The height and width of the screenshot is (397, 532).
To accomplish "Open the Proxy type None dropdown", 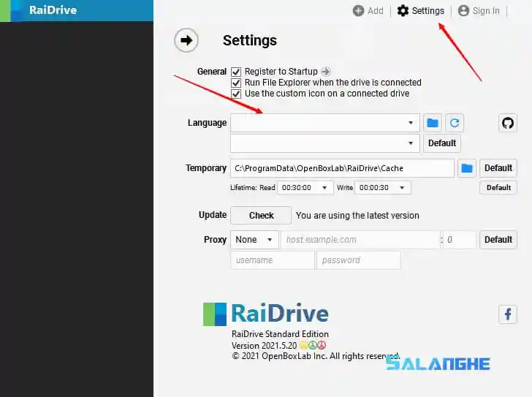I will point(254,240).
